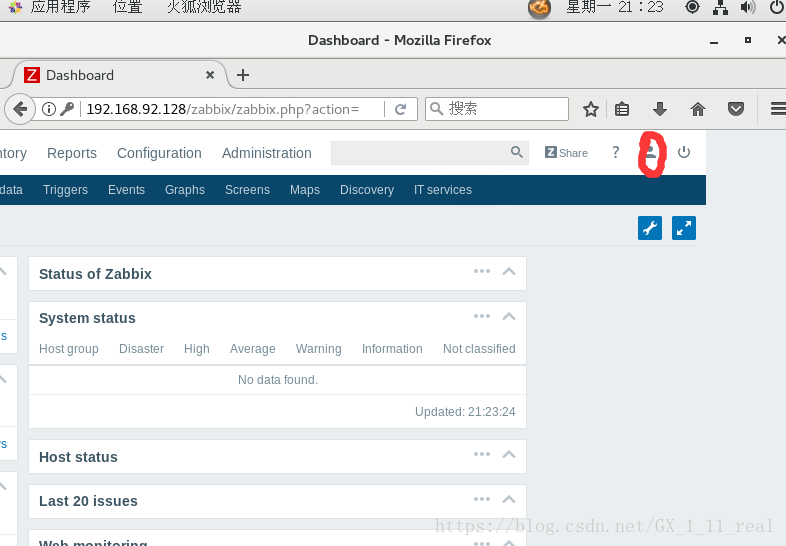This screenshot has width=786, height=546.
Task: Reload the current page
Action: [400, 109]
